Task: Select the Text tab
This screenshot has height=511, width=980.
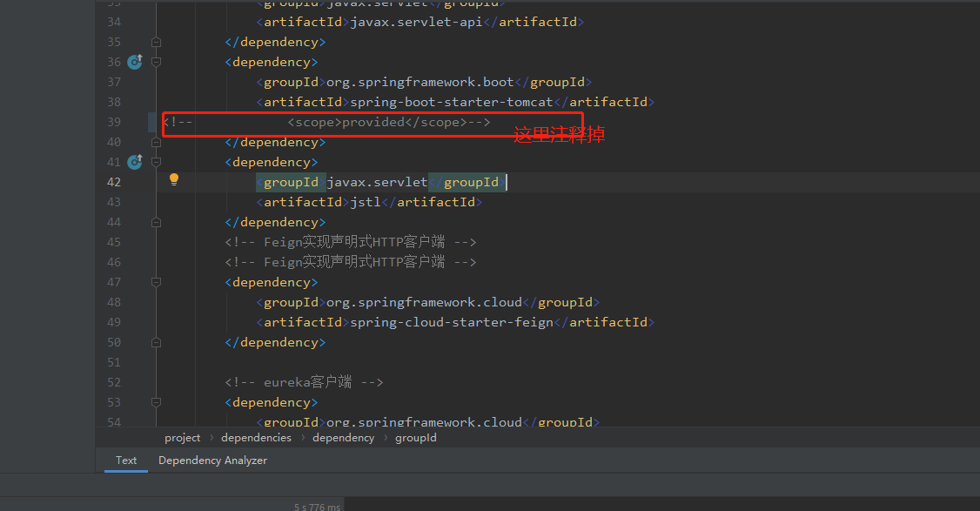Action: coord(125,460)
